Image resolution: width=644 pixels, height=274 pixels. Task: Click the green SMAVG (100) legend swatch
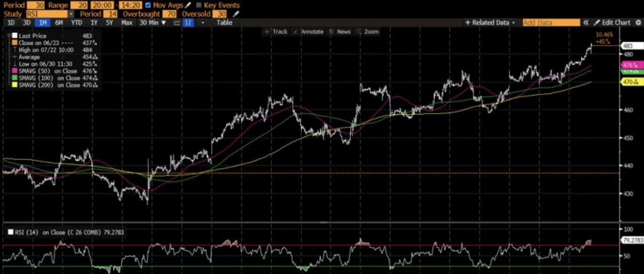click(15, 78)
